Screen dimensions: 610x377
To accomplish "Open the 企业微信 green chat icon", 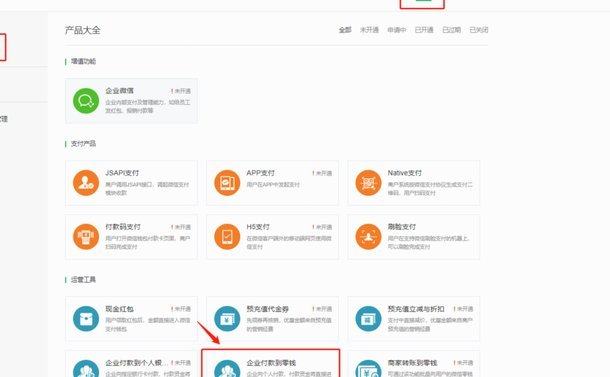I will point(86,101).
